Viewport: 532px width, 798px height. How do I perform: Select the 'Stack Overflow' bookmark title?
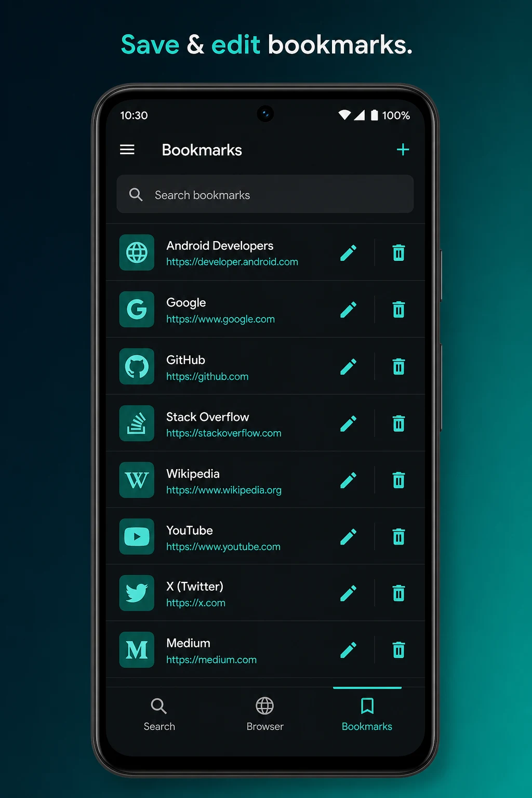click(207, 417)
